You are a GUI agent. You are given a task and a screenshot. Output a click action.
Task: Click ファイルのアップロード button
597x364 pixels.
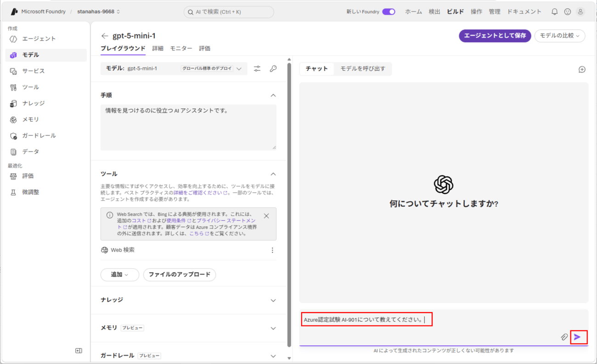(180, 274)
